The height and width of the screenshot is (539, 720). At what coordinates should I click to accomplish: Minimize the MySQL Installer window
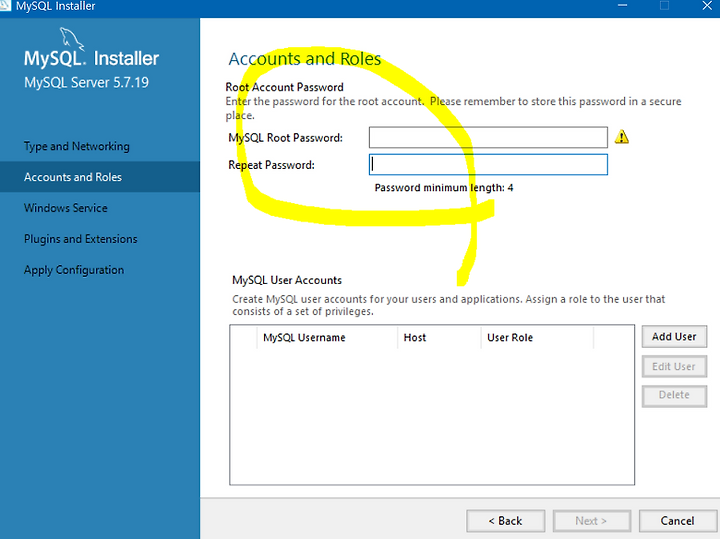point(623,6)
